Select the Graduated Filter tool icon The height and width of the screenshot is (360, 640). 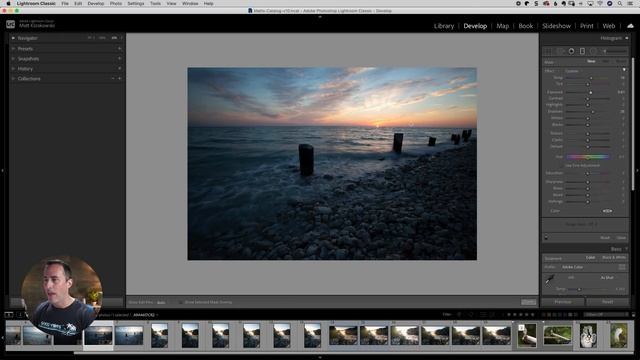(582, 51)
